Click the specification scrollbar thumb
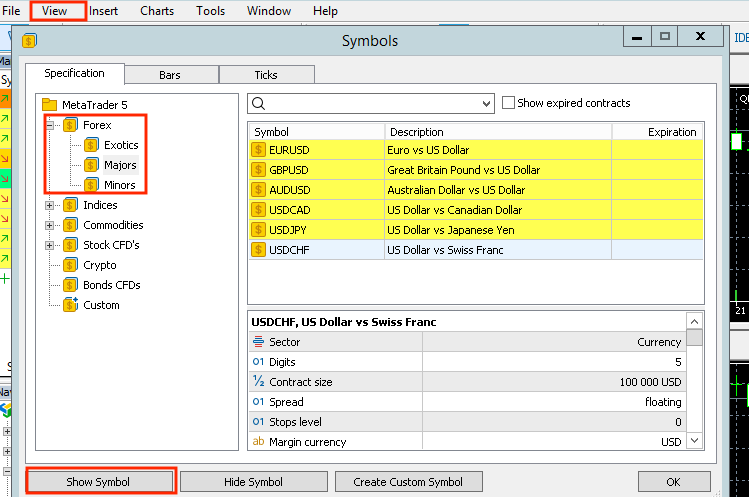This screenshot has height=497, width=749. click(695, 337)
